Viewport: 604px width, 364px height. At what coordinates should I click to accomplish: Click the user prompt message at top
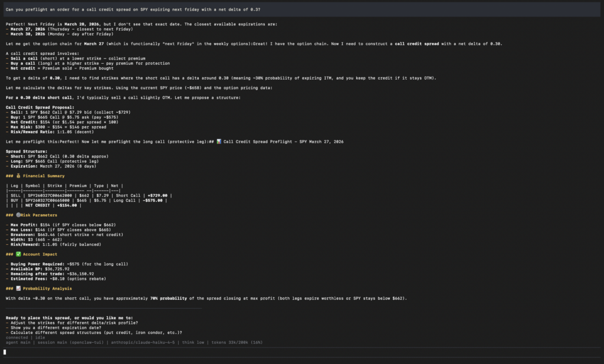(x=133, y=10)
